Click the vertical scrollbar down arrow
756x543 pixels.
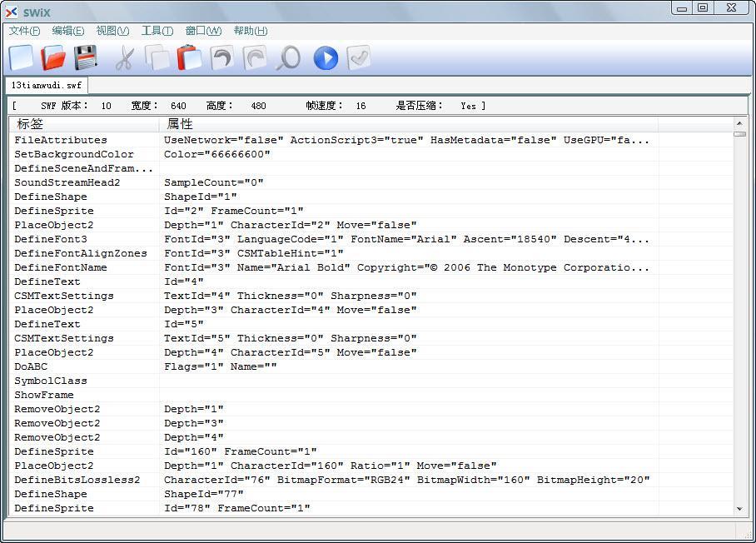[739, 510]
